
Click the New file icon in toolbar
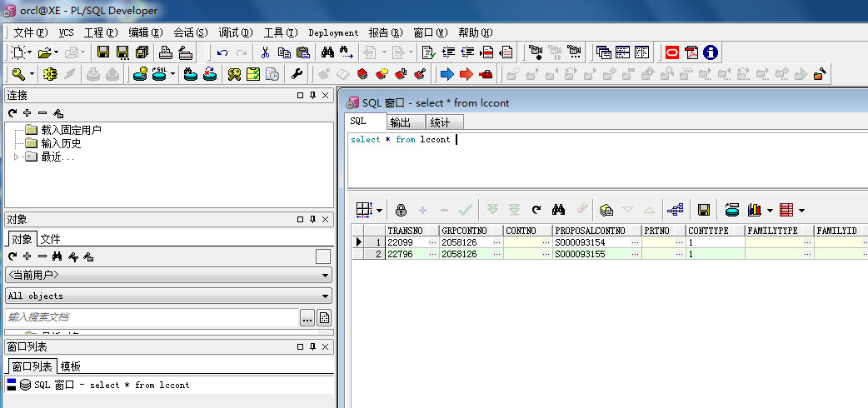18,52
